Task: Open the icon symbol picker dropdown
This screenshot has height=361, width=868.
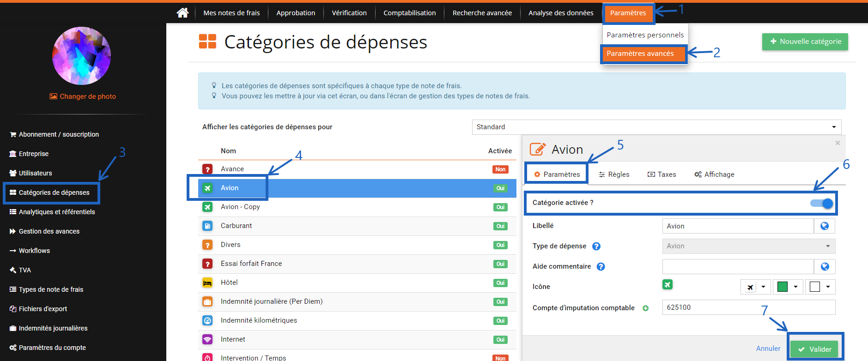Action: click(756, 287)
